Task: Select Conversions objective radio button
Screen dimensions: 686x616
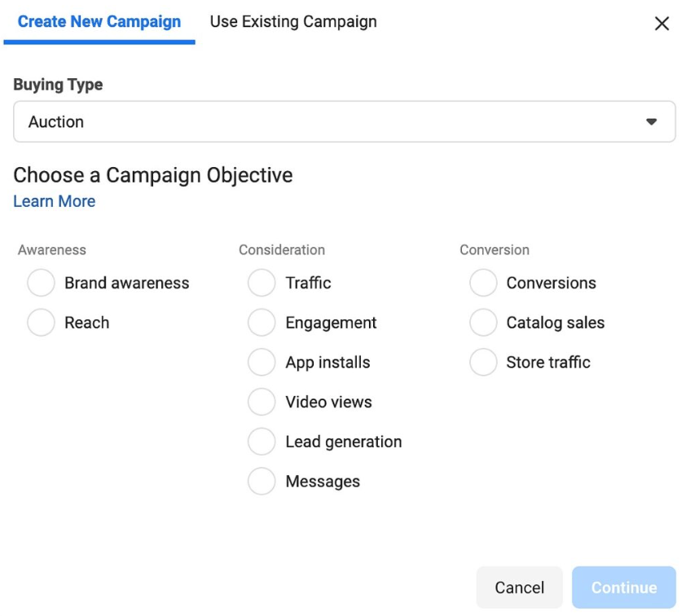Action: pos(483,284)
